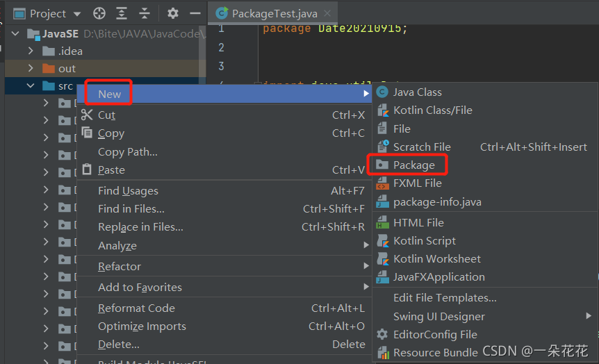Viewport: 599px width, 364px height.
Task: Open Project panel settings gear
Action: (x=172, y=13)
